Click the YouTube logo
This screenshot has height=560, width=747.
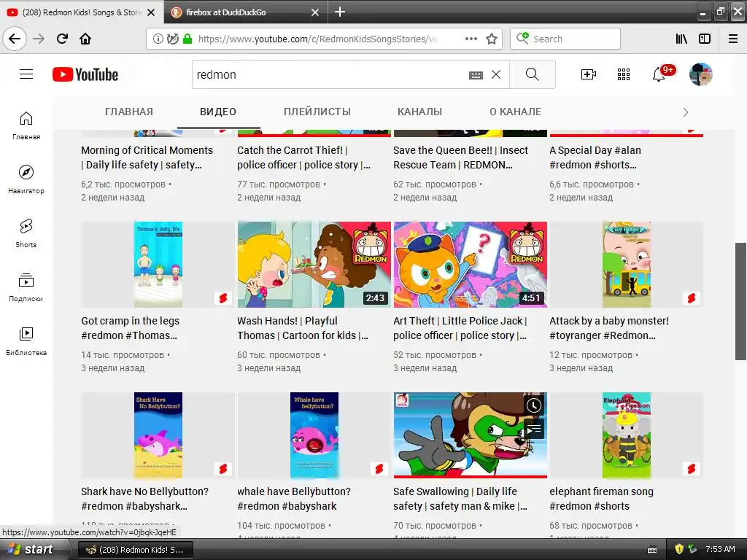(85, 74)
